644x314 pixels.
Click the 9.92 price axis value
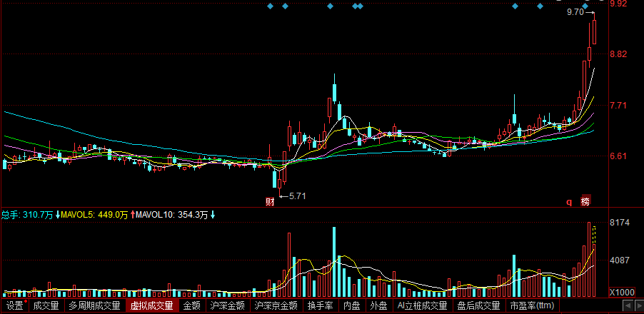(619, 4)
